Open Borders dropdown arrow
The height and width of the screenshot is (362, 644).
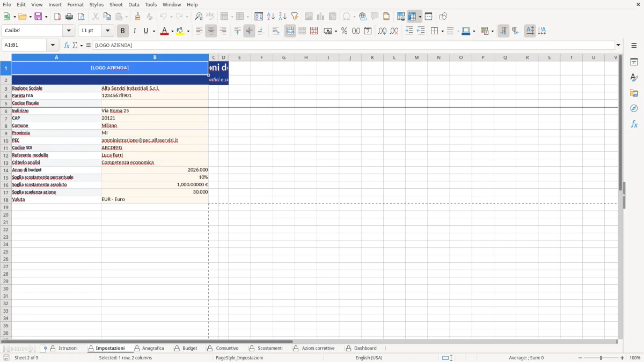(442, 31)
